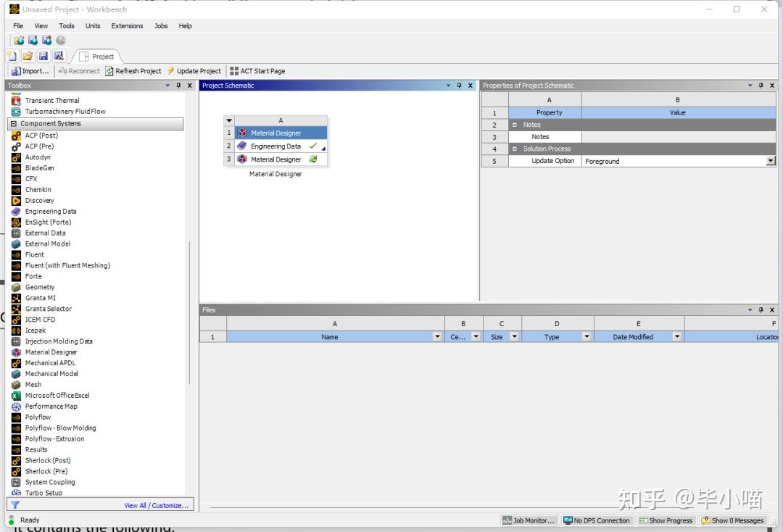Click Update Project button

[x=194, y=71]
